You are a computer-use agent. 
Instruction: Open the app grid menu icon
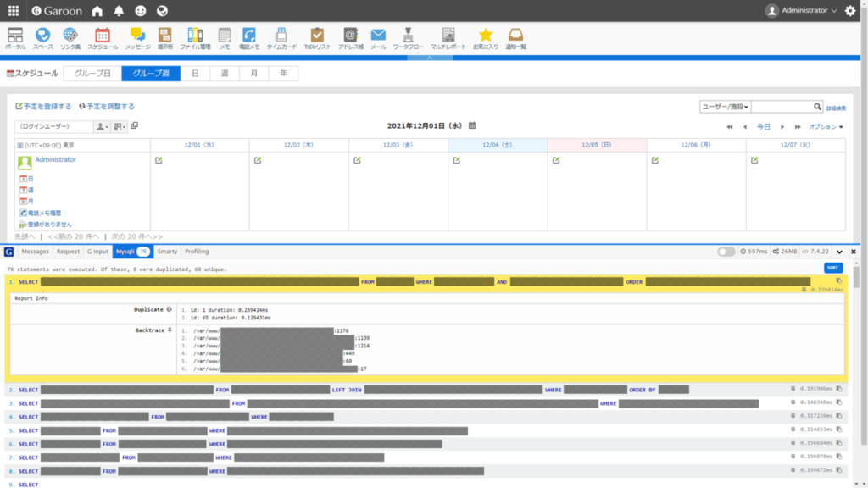(14, 10)
